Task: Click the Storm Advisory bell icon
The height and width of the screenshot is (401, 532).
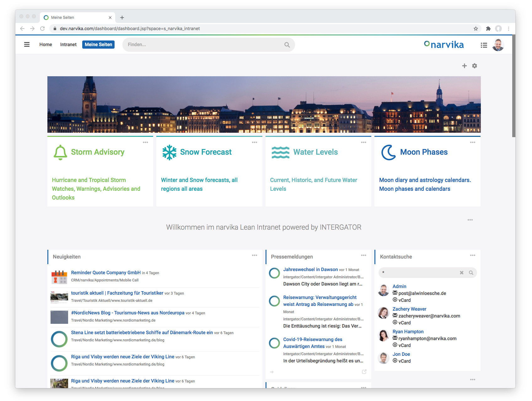Action: [60, 152]
